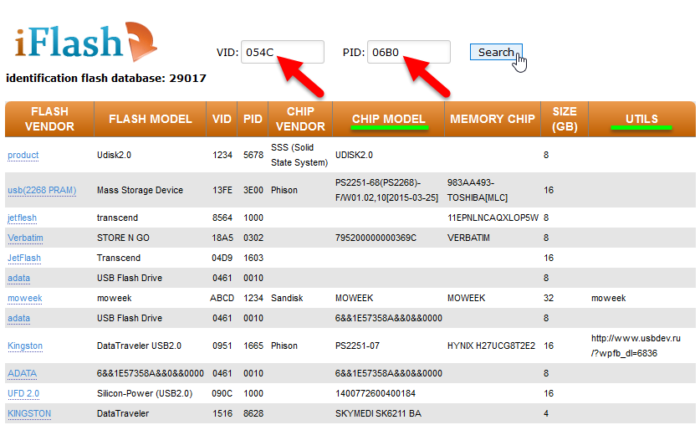Click '140077260O400184' chip model cell

coord(375,394)
